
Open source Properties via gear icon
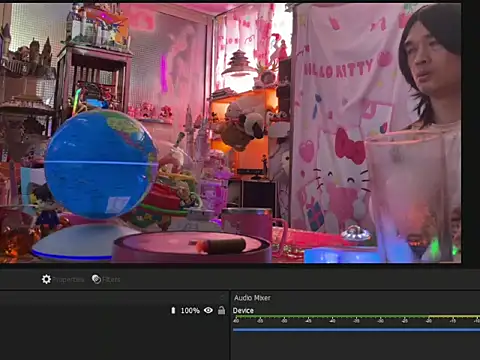[x=46, y=279]
